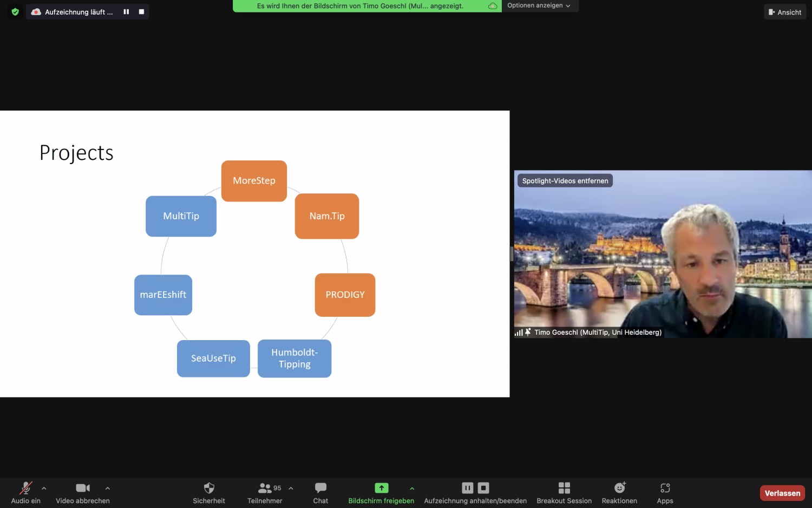Pause recording in the bottom toolbar
The width and height of the screenshot is (812, 508).
pos(467,488)
